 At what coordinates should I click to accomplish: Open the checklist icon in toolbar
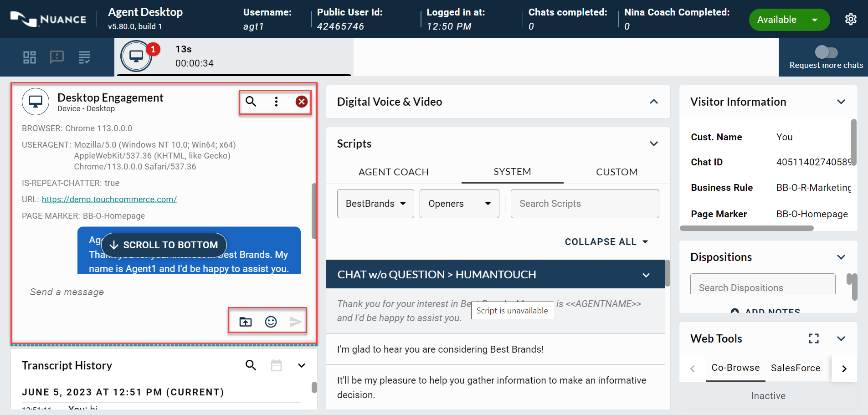pos(84,57)
